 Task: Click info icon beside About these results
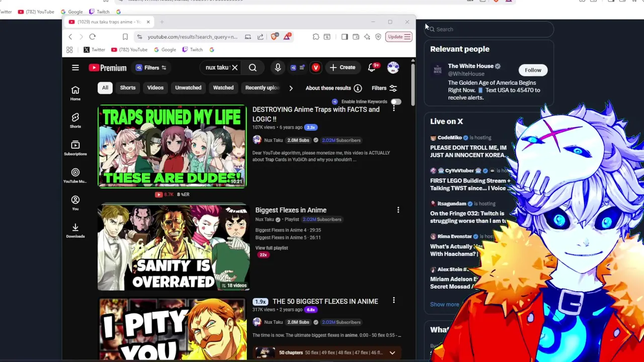(x=358, y=88)
